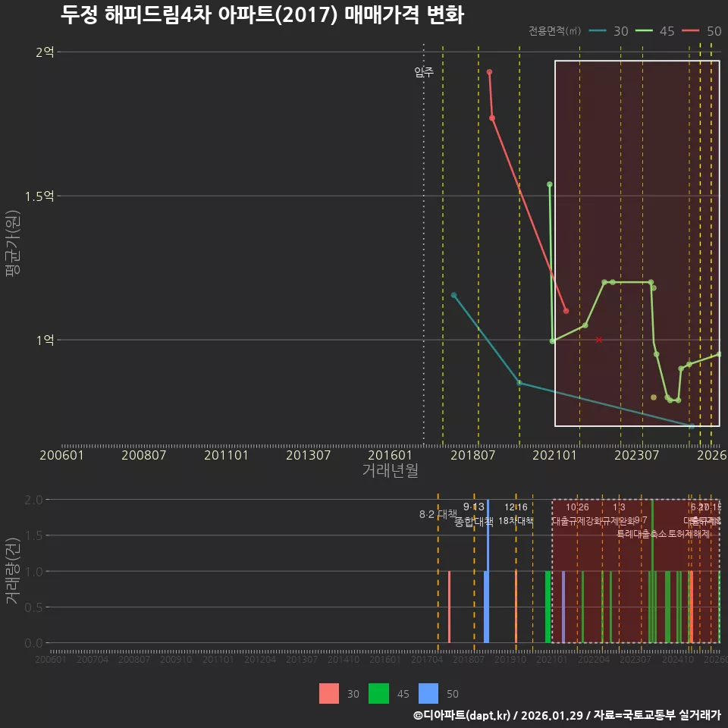Click the peak point of the red 50㎡ line
Image resolution: width=728 pixels, height=728 pixels.
click(489, 71)
